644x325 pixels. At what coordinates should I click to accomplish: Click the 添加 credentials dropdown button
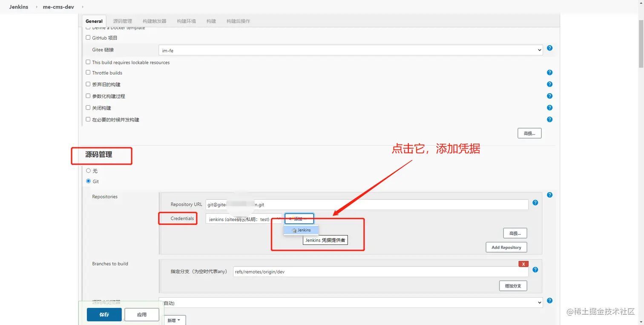click(x=299, y=219)
